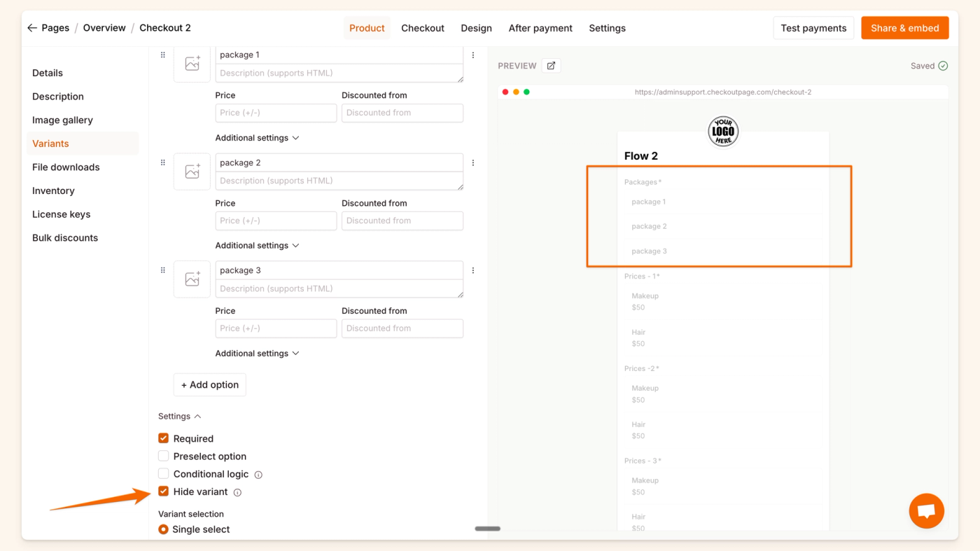Image resolution: width=980 pixels, height=551 pixels.
Task: Click the Price field for package 3
Action: coord(276,328)
